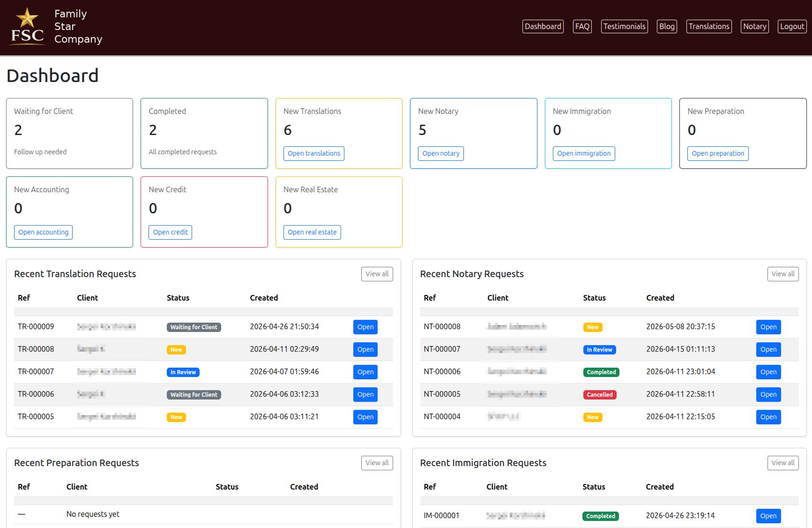Click the NT-000004 reference cell
Screen dimensions: 812x528
click(x=442, y=416)
